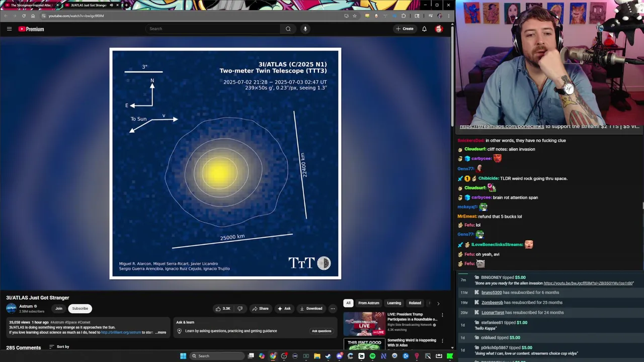This screenshot has width=644, height=362.
Task: Open Astrum channel name link
Action: coord(26,306)
